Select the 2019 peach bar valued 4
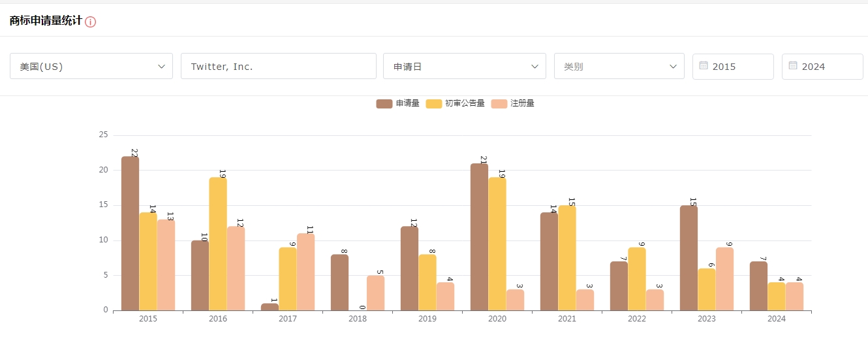This screenshot has height=362, width=868. 445,296
